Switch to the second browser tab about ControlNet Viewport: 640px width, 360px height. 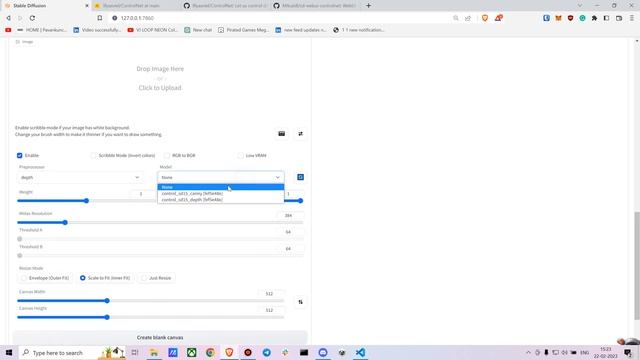[x=136, y=6]
